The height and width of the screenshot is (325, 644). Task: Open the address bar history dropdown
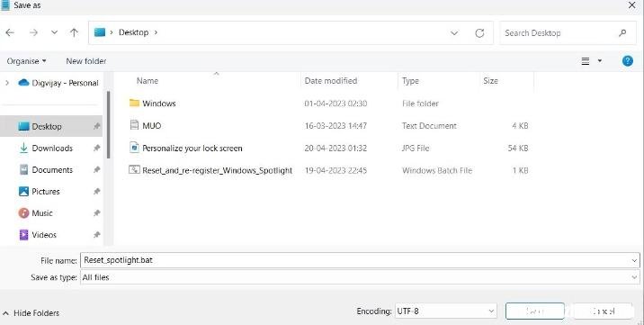(x=454, y=33)
